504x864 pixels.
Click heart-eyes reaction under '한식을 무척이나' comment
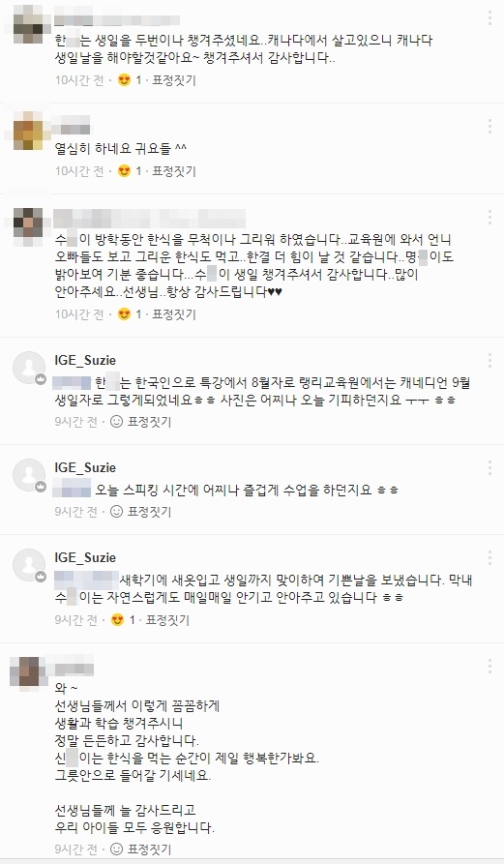125,314
